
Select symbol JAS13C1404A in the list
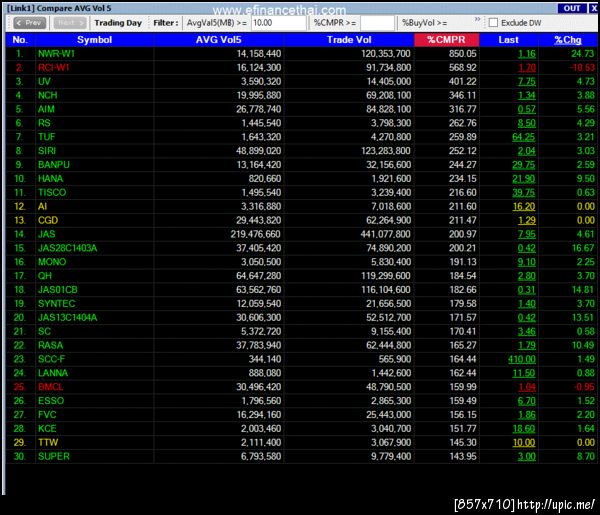pos(67,318)
